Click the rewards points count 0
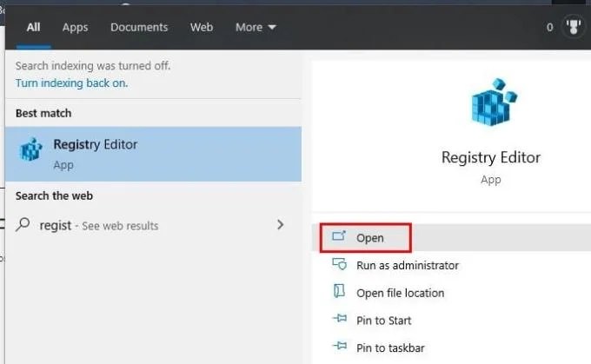591x364 pixels. click(549, 27)
